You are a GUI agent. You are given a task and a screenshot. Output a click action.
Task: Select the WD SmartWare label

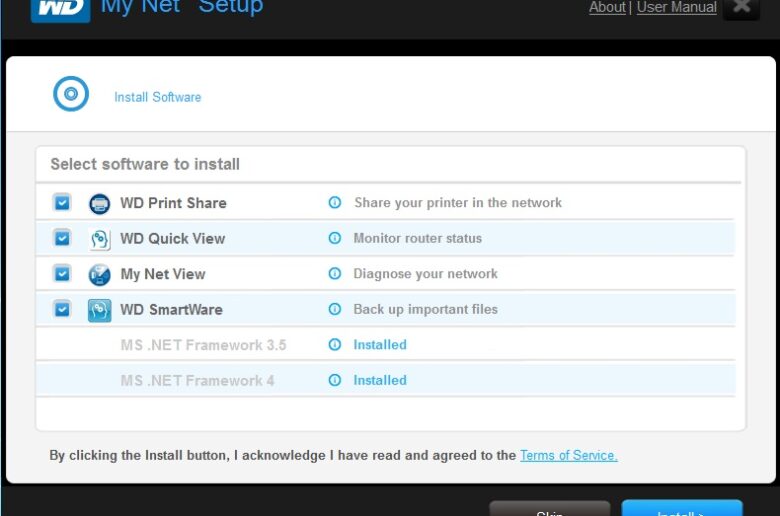coord(171,310)
